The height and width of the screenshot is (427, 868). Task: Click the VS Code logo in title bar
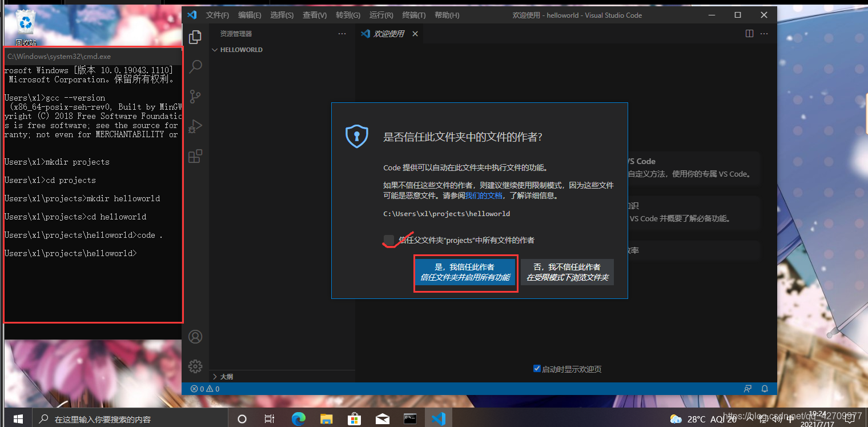pos(192,15)
